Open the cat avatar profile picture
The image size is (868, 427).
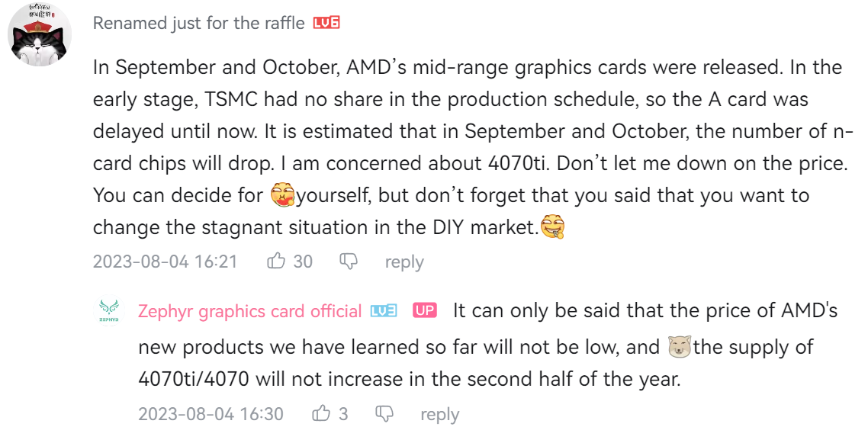point(40,34)
